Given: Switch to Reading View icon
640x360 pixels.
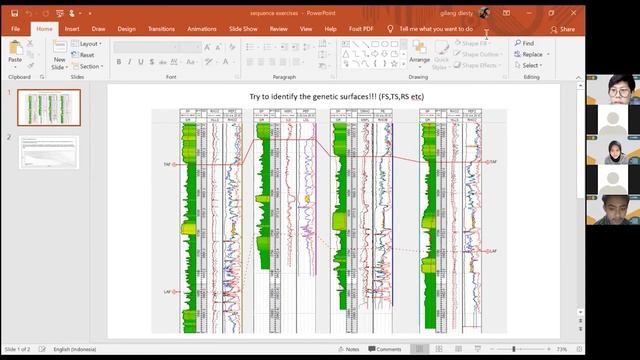Looking at the screenshot, I should [458, 349].
